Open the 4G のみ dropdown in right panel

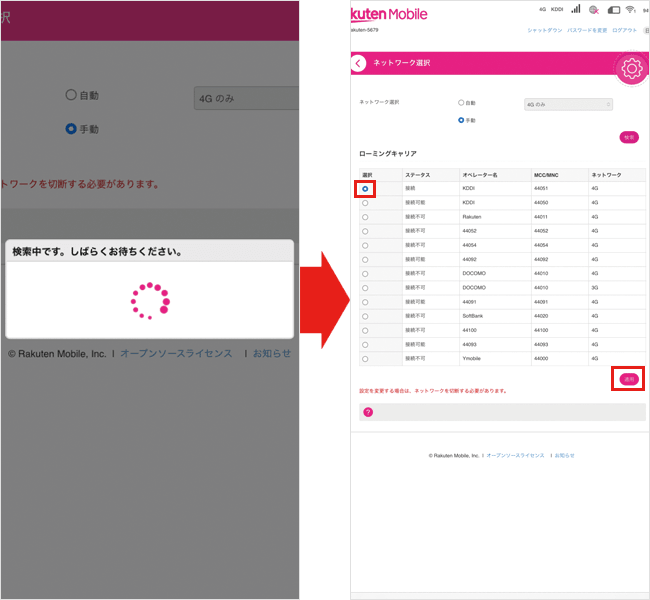568,104
